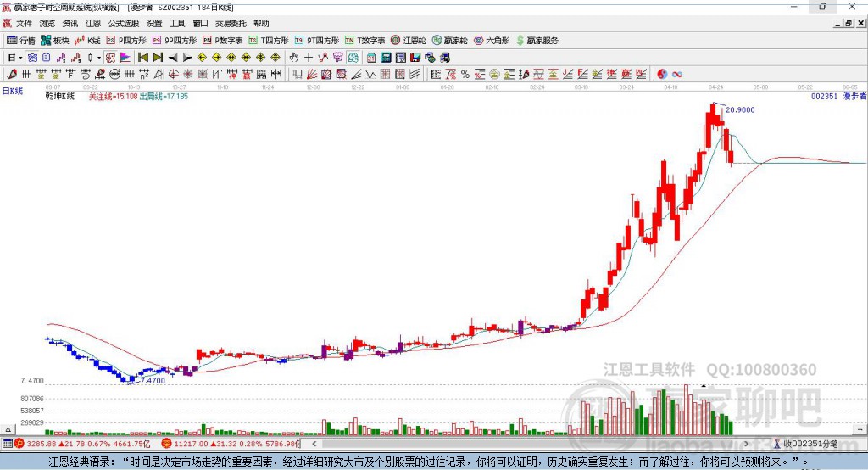
Task: Click the zigzag line tool icon
Action: [x=323, y=58]
